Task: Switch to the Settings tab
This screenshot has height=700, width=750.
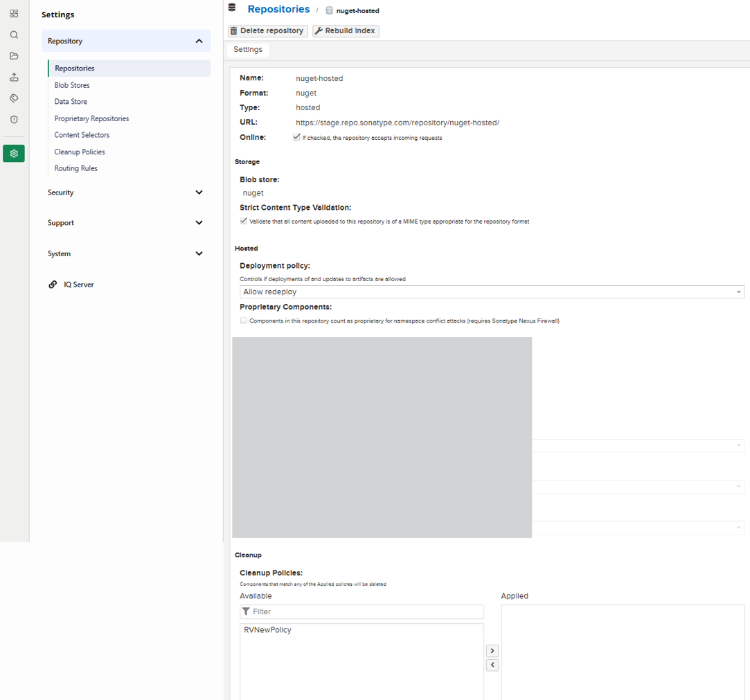Action: [248, 50]
